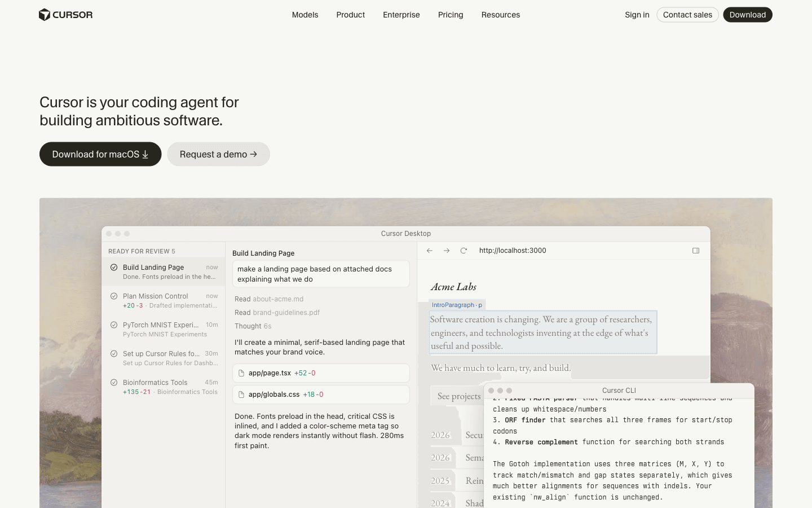
Task: Open the Models menu
Action: 305,15
